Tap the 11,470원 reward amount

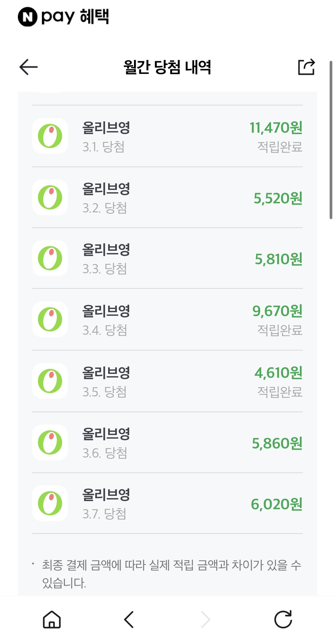tap(276, 128)
